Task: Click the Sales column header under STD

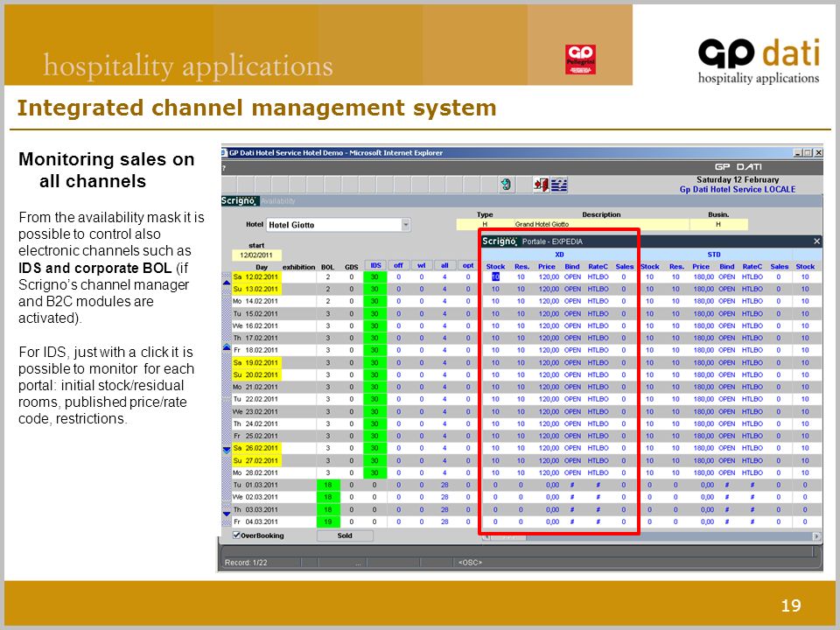Action: click(x=780, y=266)
